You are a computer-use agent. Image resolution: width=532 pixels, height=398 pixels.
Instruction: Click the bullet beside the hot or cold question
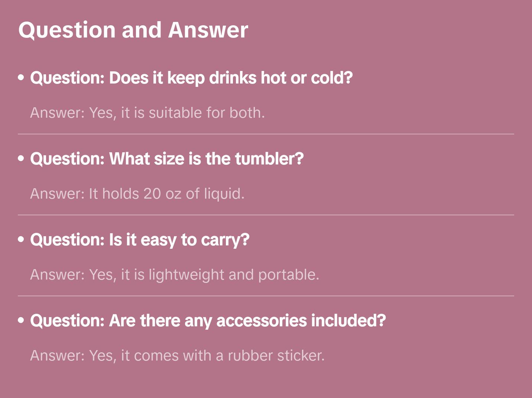[x=21, y=78]
